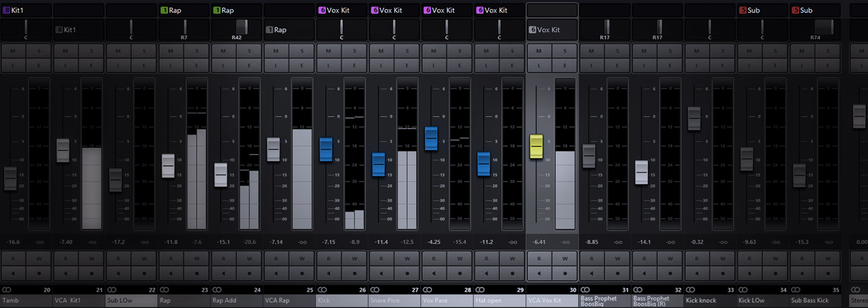Open Rap output routing on channel 23

tap(184, 10)
